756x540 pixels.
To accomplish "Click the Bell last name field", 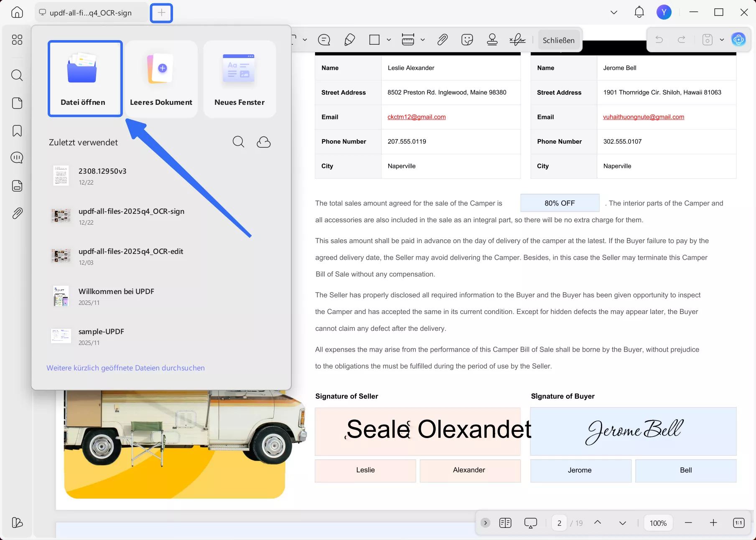I will point(686,470).
